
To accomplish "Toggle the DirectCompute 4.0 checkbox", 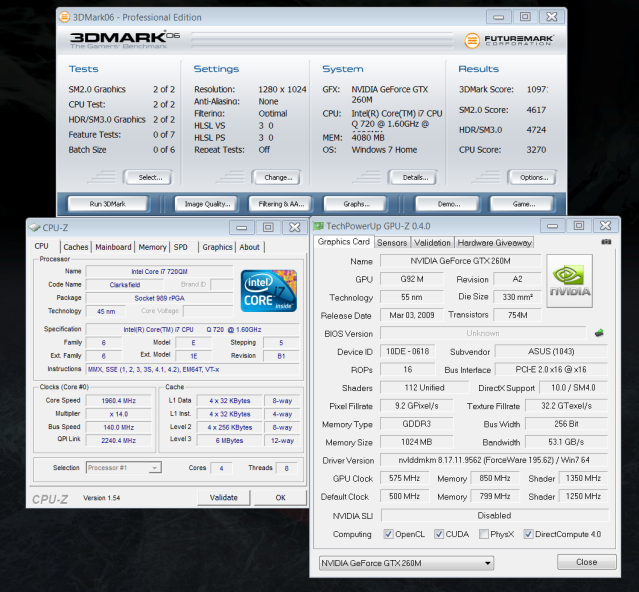I will point(528,534).
